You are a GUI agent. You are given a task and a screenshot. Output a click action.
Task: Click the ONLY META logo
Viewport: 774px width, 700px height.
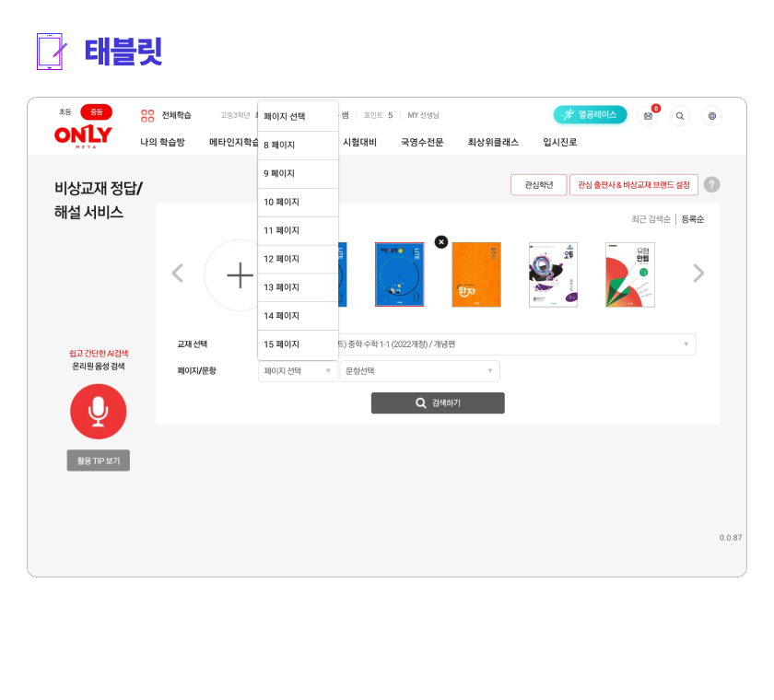point(84,136)
